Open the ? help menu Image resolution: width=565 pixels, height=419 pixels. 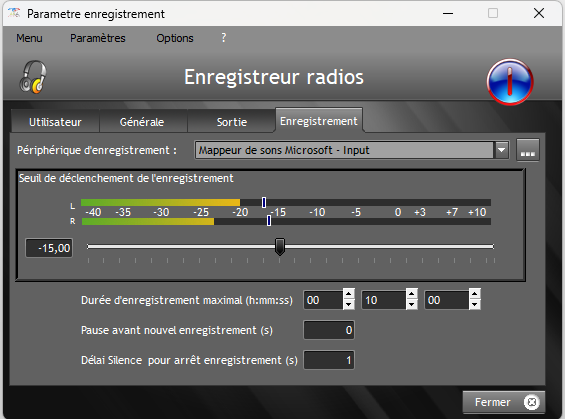(224, 37)
